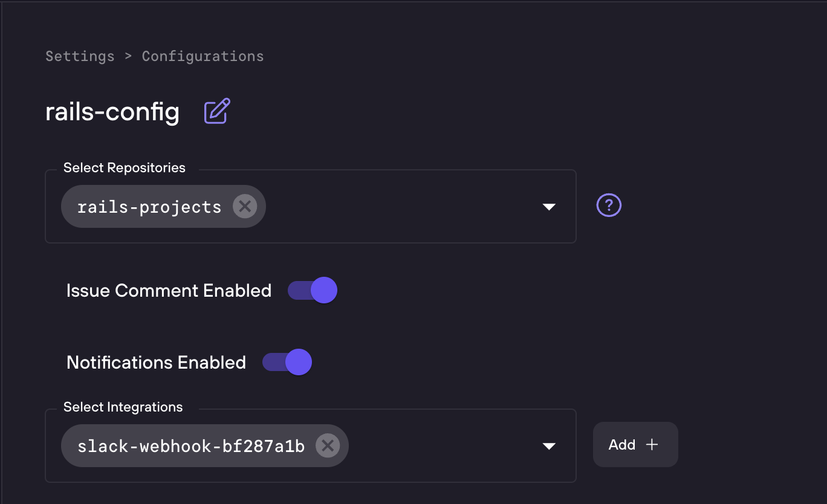
Task: Click the pencil edit icon beside rails-config
Action: point(217,111)
